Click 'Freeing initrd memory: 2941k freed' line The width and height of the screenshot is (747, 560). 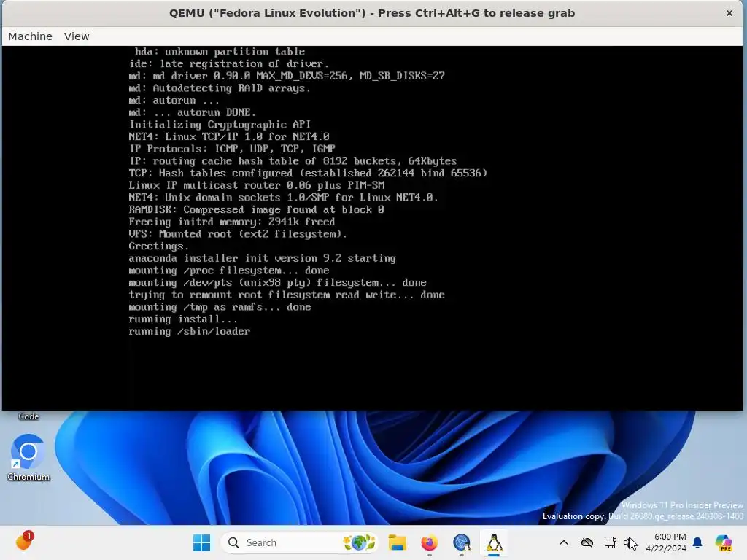(x=231, y=222)
